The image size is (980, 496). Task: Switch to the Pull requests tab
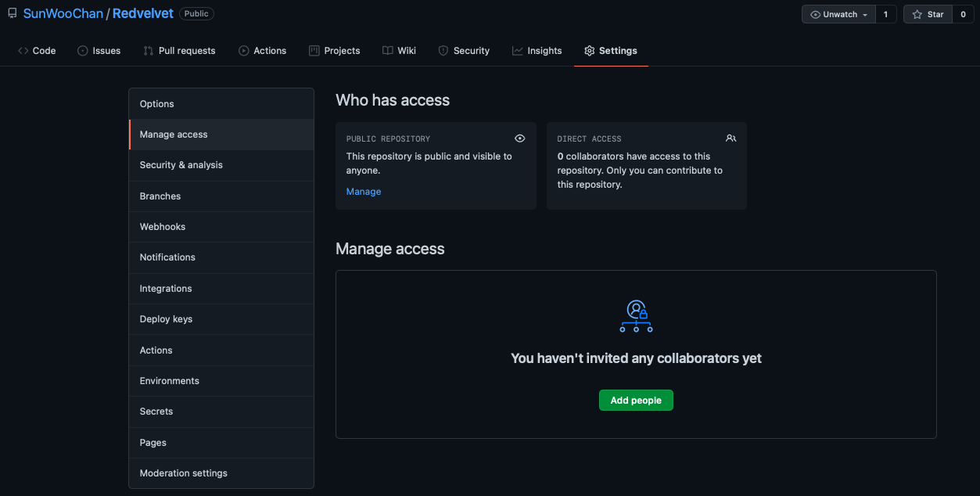tap(179, 51)
